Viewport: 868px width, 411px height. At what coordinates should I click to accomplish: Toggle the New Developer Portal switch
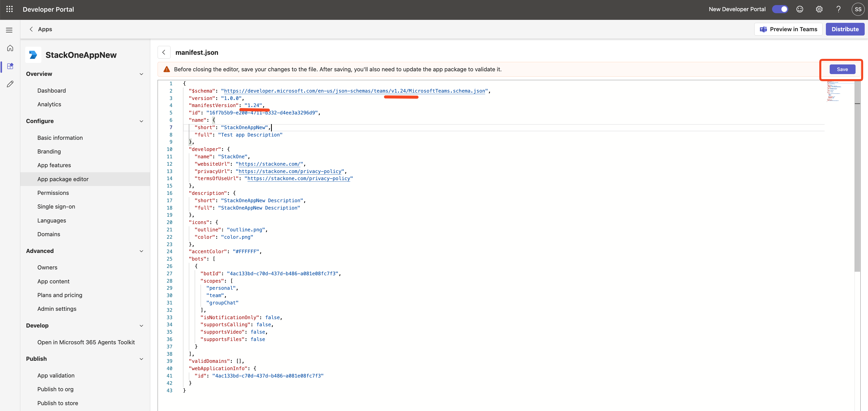780,9
